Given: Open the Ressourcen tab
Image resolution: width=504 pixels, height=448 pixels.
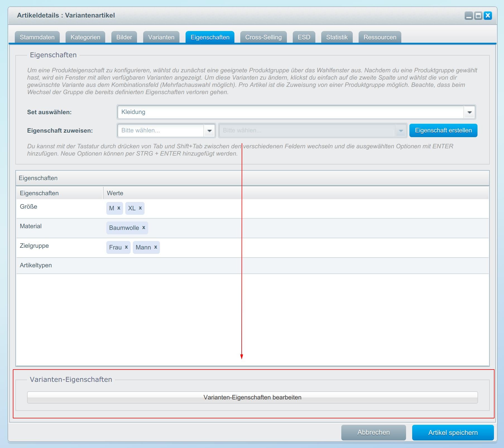Looking at the screenshot, I should point(380,37).
